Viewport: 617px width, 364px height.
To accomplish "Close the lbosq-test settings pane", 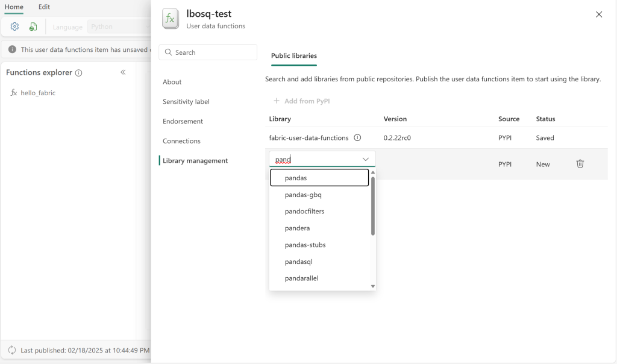I will [x=599, y=14].
